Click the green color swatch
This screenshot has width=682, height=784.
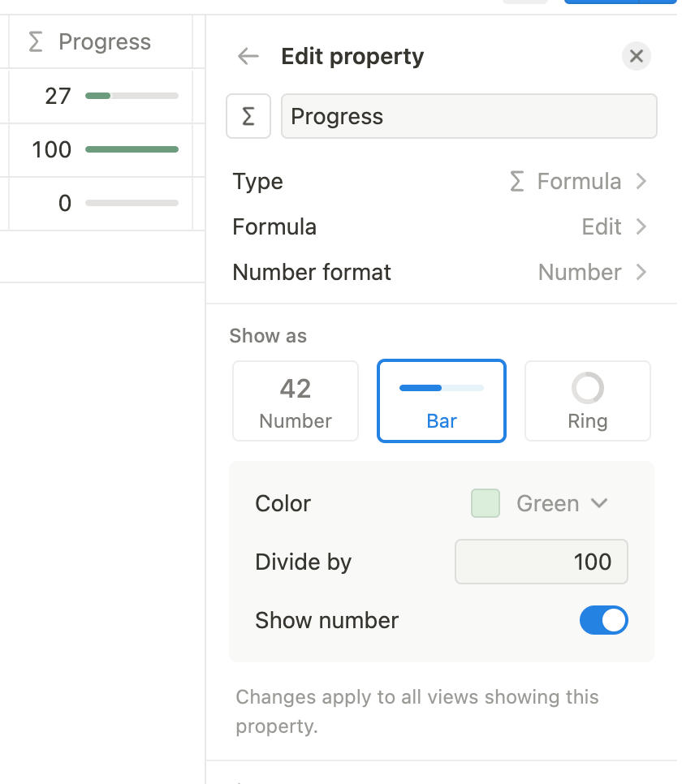click(x=486, y=504)
